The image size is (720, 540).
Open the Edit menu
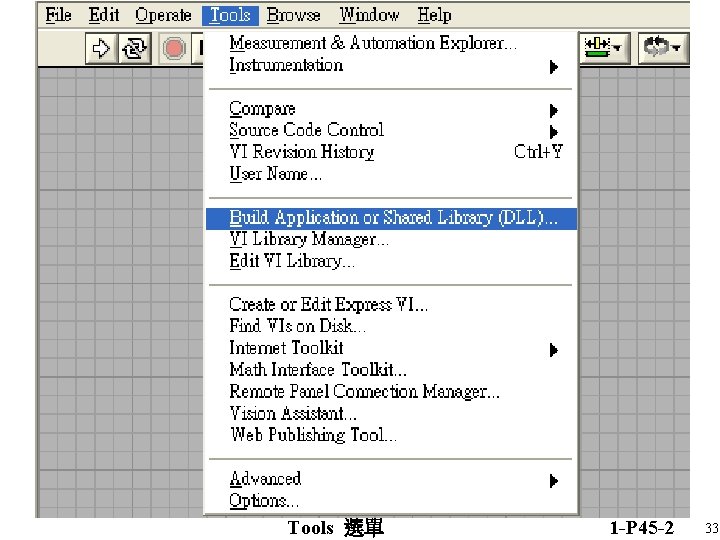pyautogui.click(x=104, y=15)
